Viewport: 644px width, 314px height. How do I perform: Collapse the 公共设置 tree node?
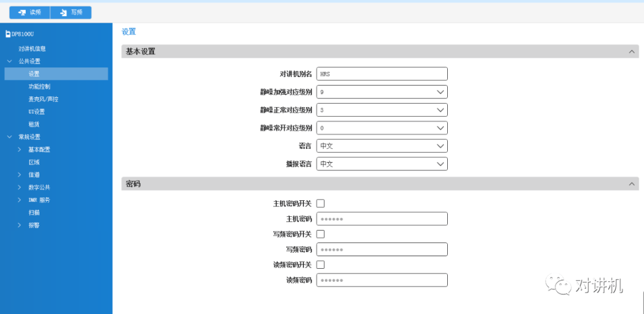pos(10,61)
